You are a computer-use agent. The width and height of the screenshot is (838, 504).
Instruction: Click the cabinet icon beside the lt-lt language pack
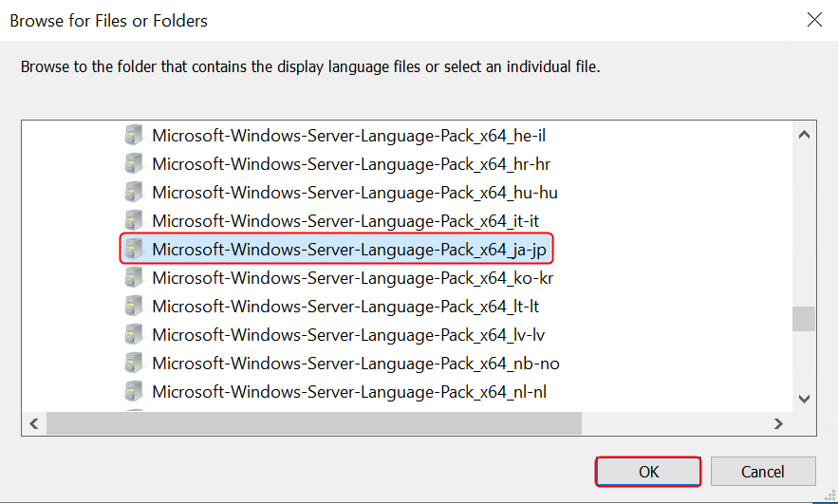[134, 306]
